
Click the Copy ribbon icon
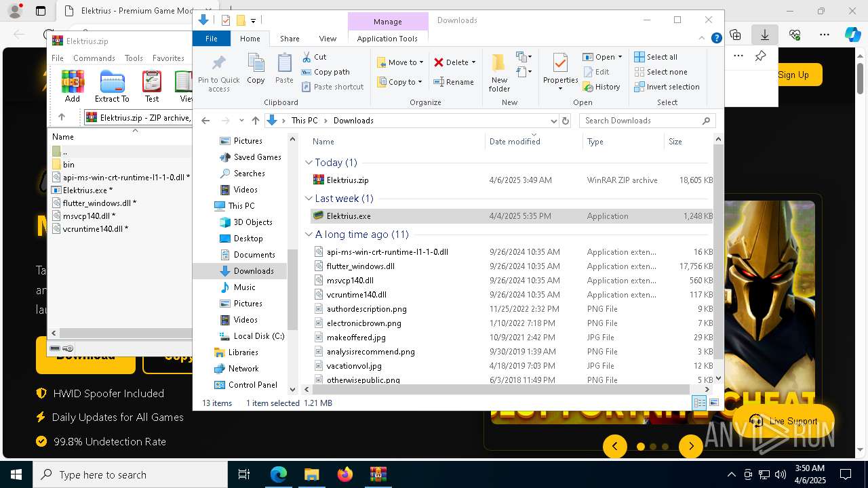256,69
